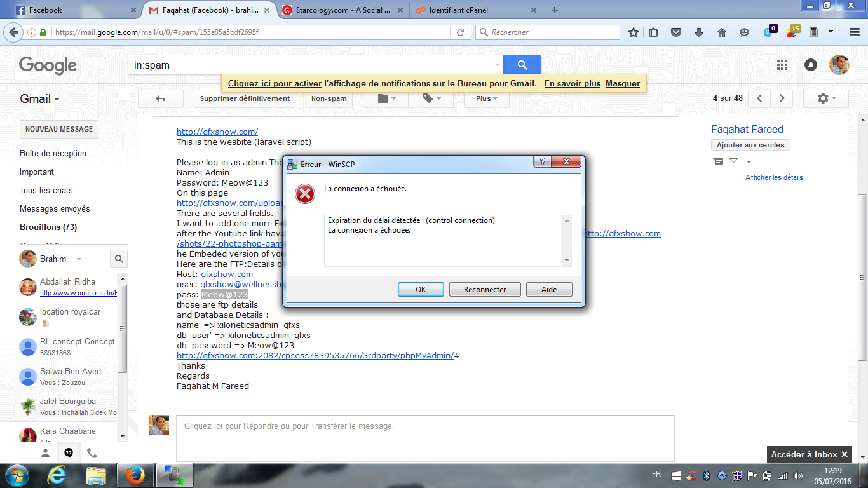868x488 pixels.
Task: Click the envelope email icon under Faqahat Fareed
Action: pos(733,161)
